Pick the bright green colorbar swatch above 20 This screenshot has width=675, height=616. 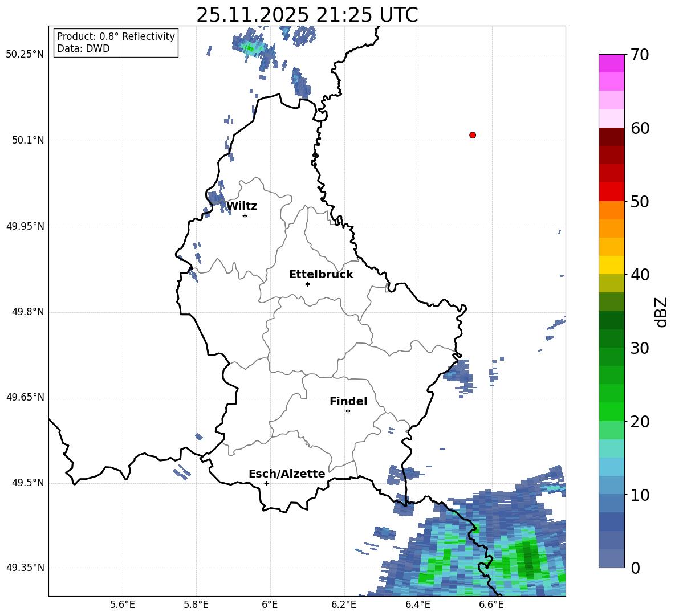611,411
